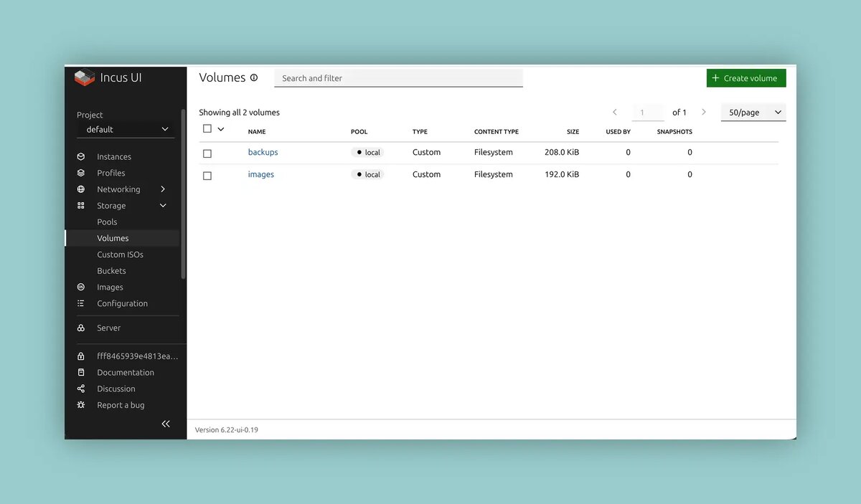The height and width of the screenshot is (504, 861).
Task: Open the default project dropdown
Action: (x=126, y=129)
